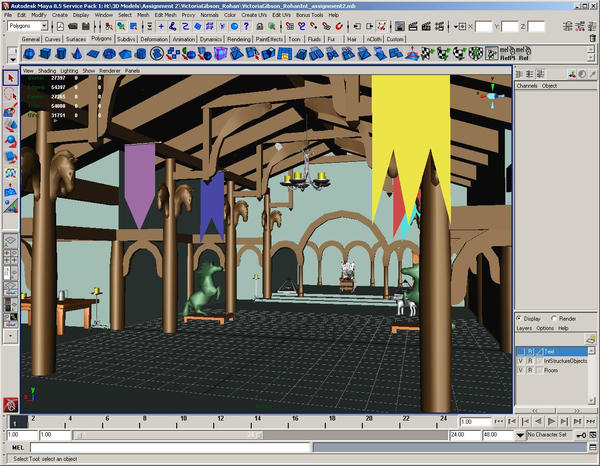Go to start of playback range
The image size is (600, 466).
point(499,422)
